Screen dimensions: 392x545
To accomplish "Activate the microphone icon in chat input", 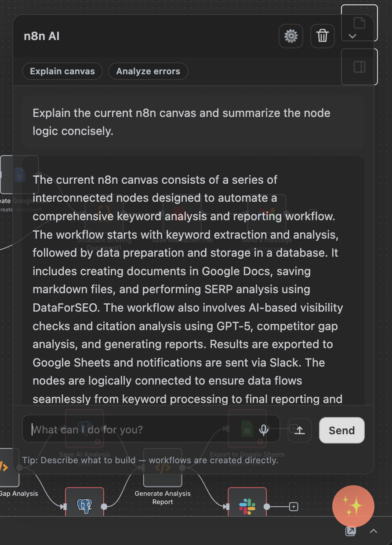I will tap(264, 430).
